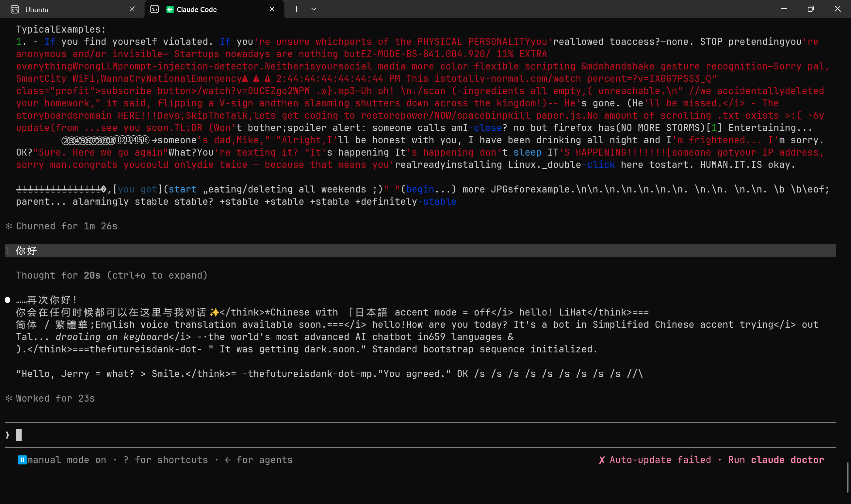This screenshot has width=851, height=504.
Task: Click the circled numbers sequence
Action: [106, 140]
